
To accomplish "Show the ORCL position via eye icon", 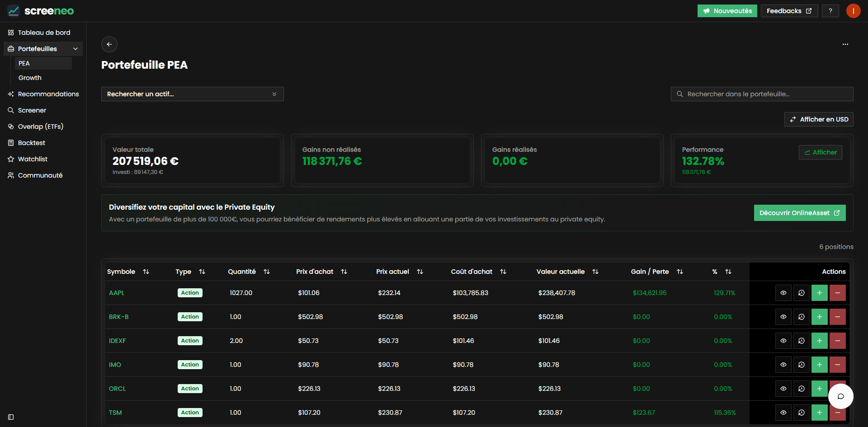I will [x=783, y=389].
